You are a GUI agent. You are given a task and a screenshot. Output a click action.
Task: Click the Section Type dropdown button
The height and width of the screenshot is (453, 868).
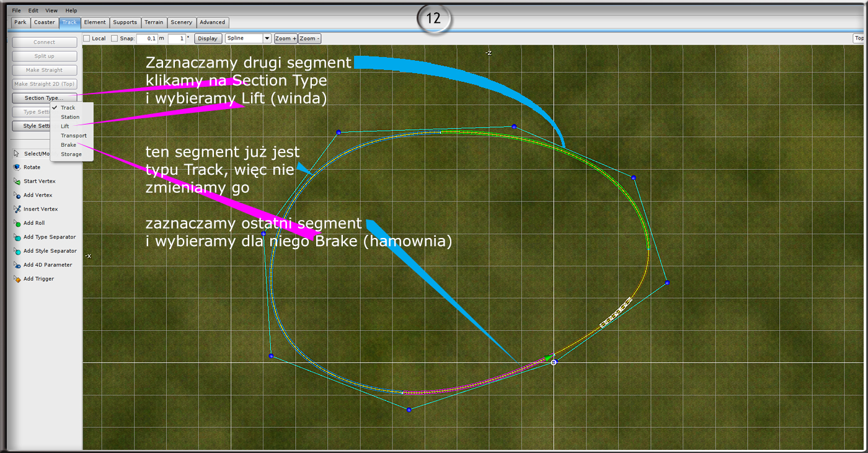click(x=45, y=98)
